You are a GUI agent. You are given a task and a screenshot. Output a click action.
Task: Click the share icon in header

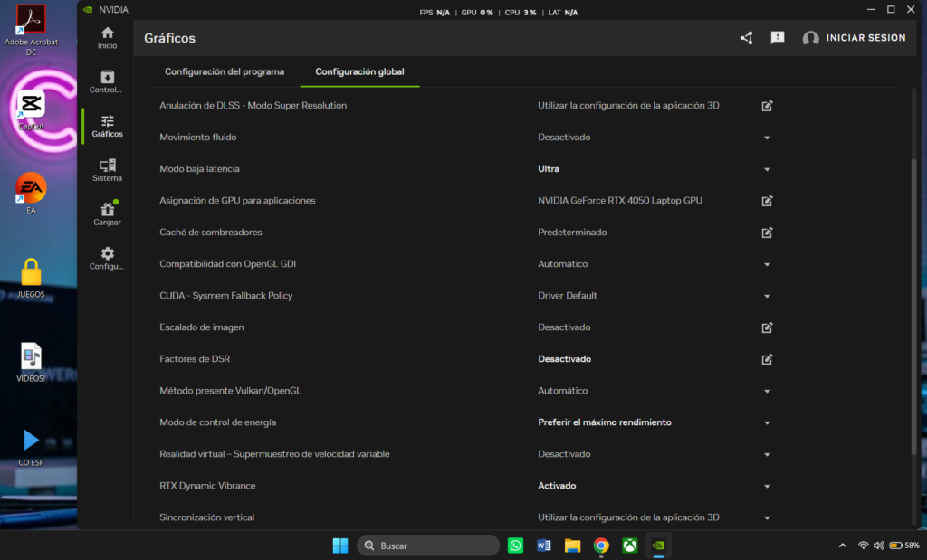coord(747,38)
